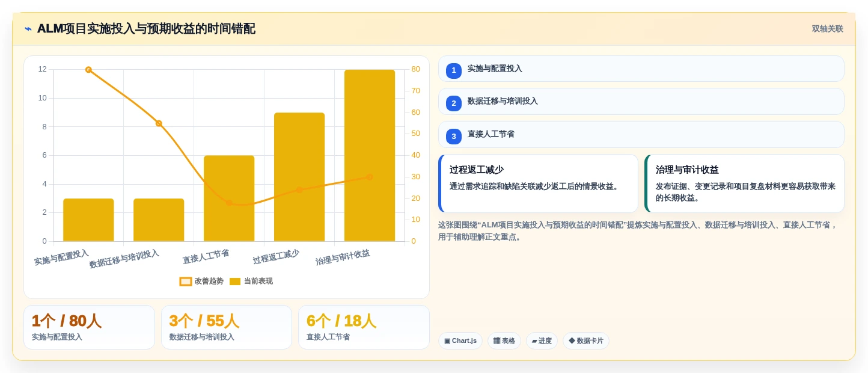Click the 6个 / 18人 stat card
The image size is (868, 373).
tap(364, 327)
